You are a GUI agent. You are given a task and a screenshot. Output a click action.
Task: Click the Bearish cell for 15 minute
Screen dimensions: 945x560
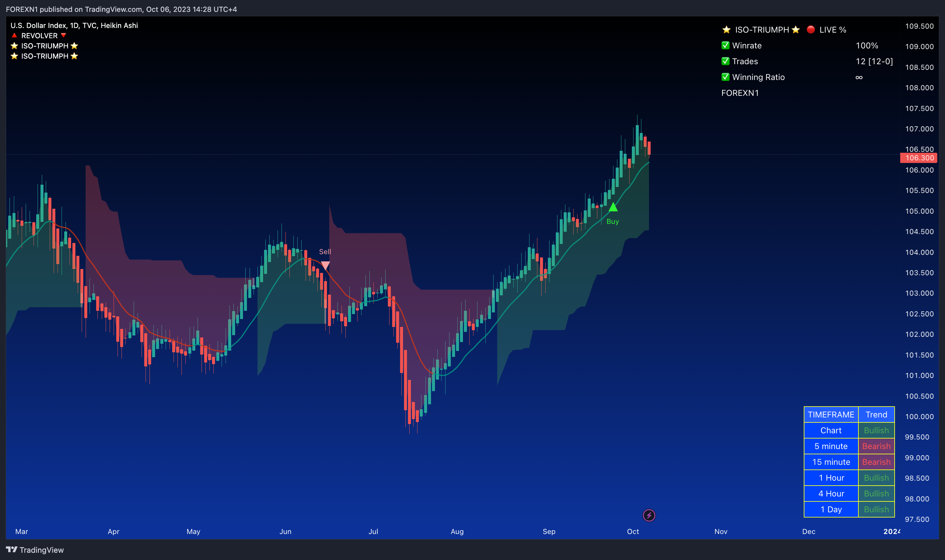tap(876, 462)
